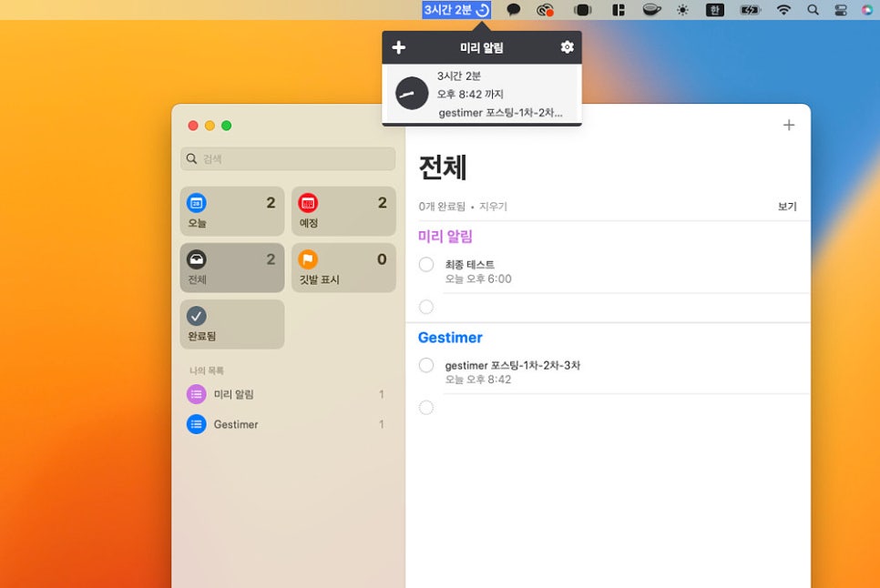Open the Wi-Fi menu
The width and height of the screenshot is (880, 588).
tap(783, 9)
